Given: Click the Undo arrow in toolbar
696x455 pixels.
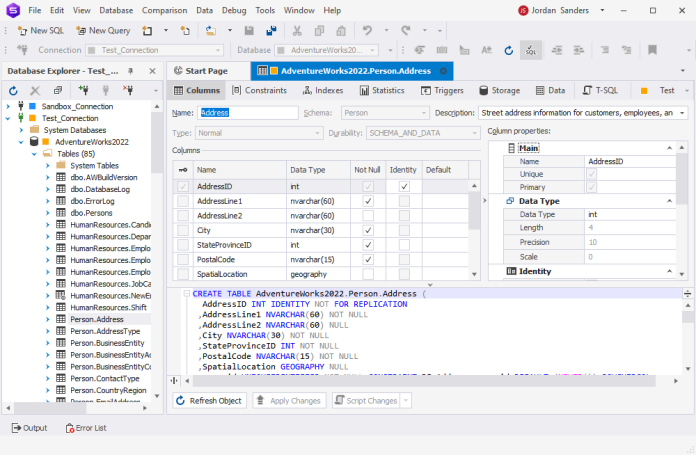Looking at the screenshot, I should 369,30.
